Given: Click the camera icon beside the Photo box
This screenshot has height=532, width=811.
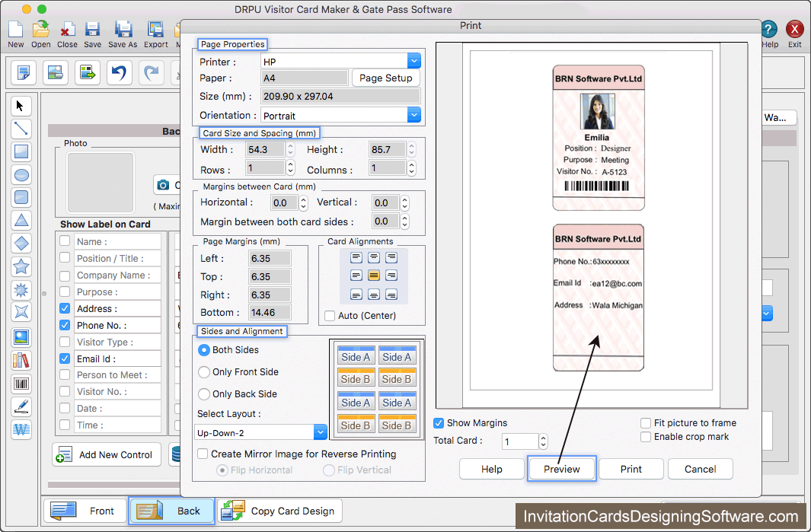Looking at the screenshot, I should 164,185.
